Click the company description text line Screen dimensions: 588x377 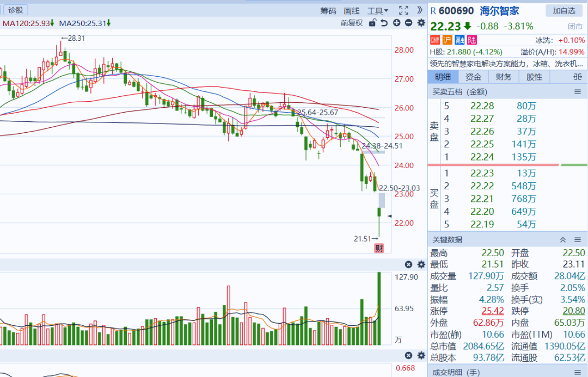[x=507, y=64]
